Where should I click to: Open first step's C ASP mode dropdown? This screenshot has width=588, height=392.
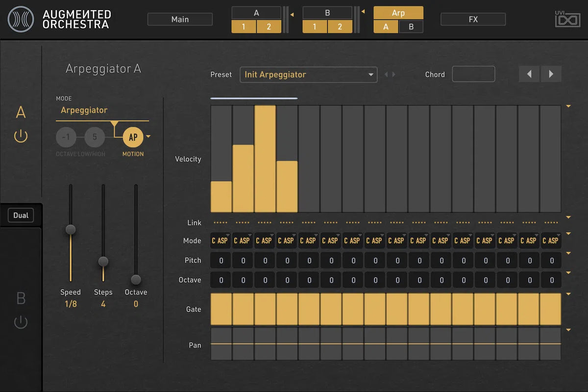pos(221,241)
